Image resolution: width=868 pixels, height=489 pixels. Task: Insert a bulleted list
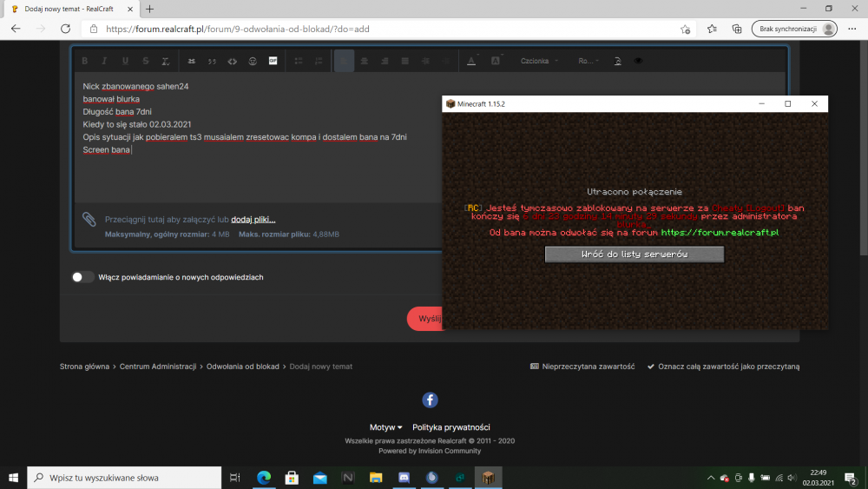[x=299, y=61]
